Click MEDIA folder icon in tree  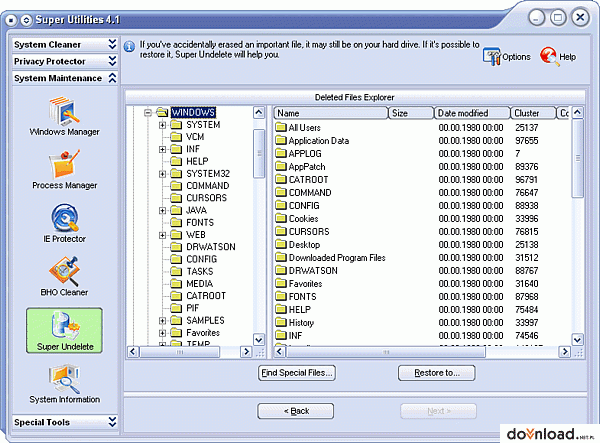(176, 283)
